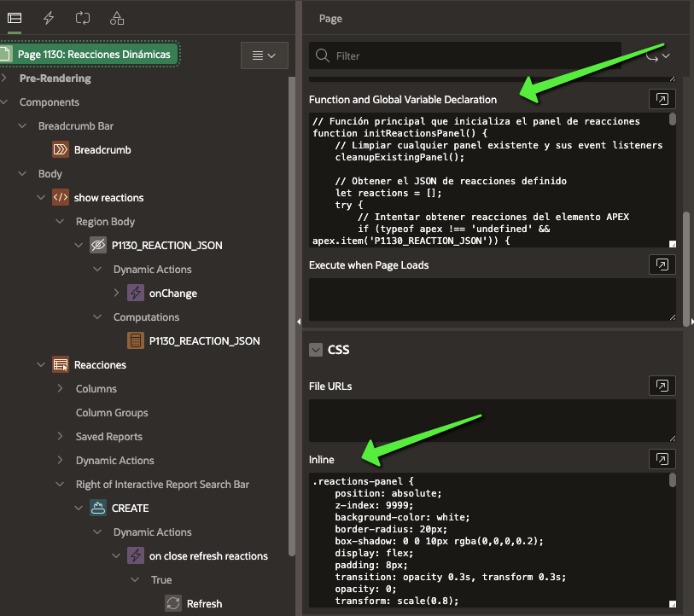Open code editor for Function and Global Variable Declaration
This screenshot has height=616, width=694.
coord(662,99)
